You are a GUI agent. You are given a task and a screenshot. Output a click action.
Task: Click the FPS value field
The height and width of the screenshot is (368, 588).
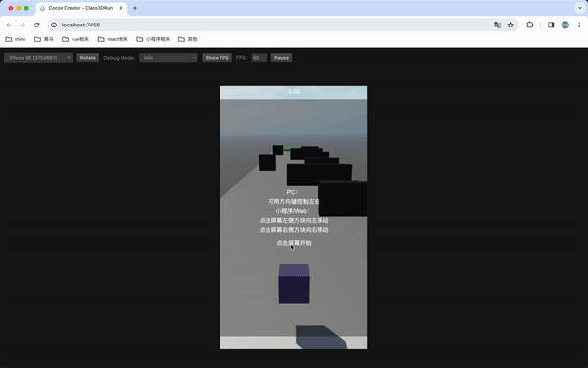coord(259,58)
